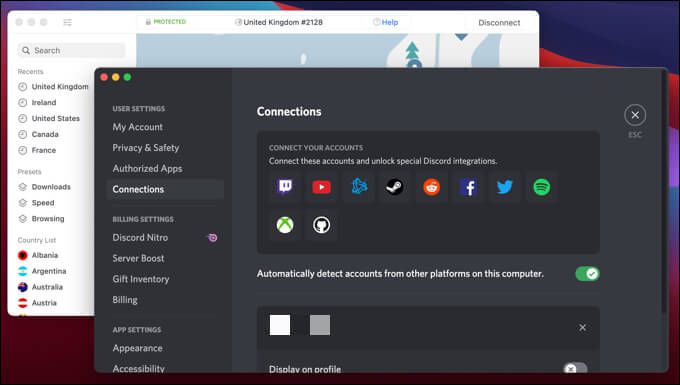Select Canada from Recents
The width and height of the screenshot is (680, 385).
(45, 134)
